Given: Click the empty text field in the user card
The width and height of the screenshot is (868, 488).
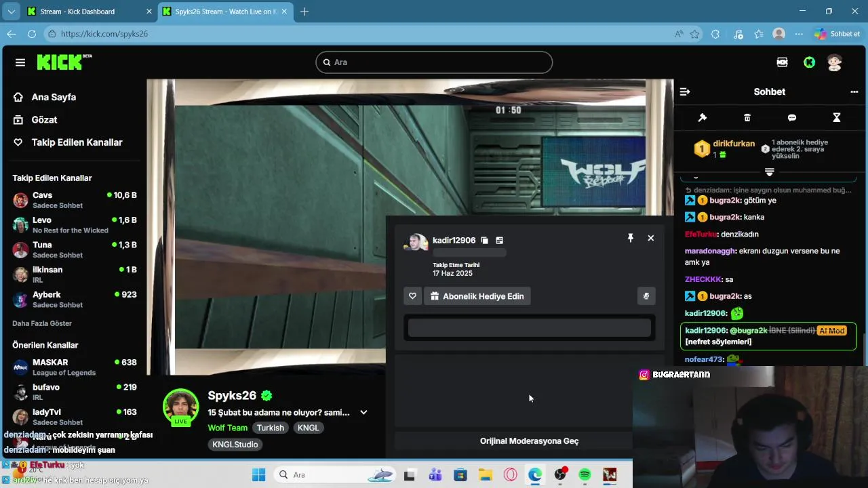Looking at the screenshot, I should click(x=530, y=328).
